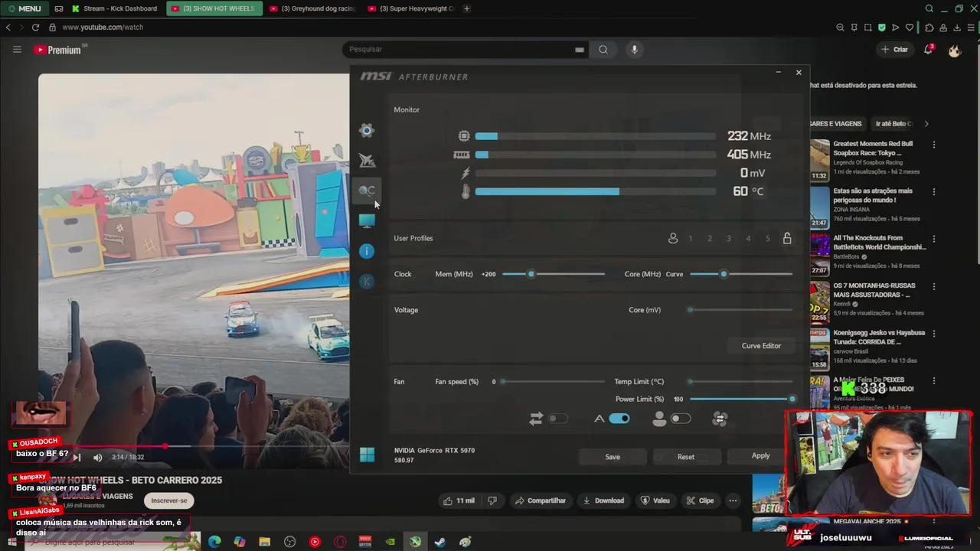Open the hardware monitor screen icon
Screen dimensions: 980x551
click(x=367, y=221)
